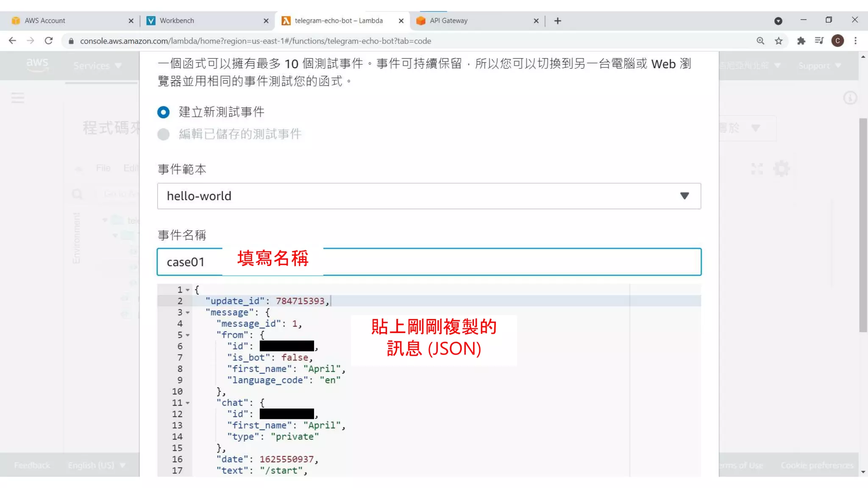Open the Services menu in AWS header
The width and height of the screenshot is (868, 488).
97,66
